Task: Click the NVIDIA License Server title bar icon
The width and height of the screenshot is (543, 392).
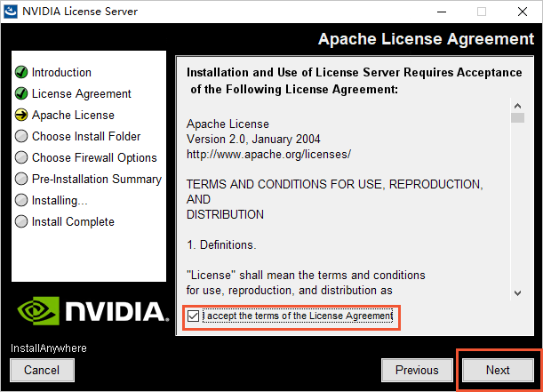Action: click(x=11, y=12)
